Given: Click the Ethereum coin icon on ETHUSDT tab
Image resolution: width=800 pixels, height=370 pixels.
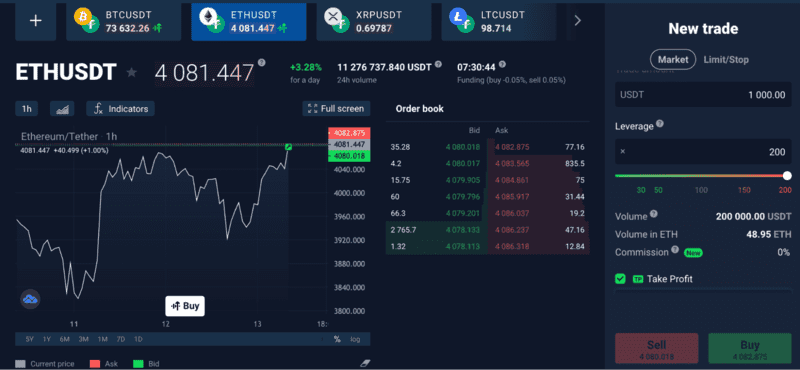Looking at the screenshot, I should coord(207,17).
